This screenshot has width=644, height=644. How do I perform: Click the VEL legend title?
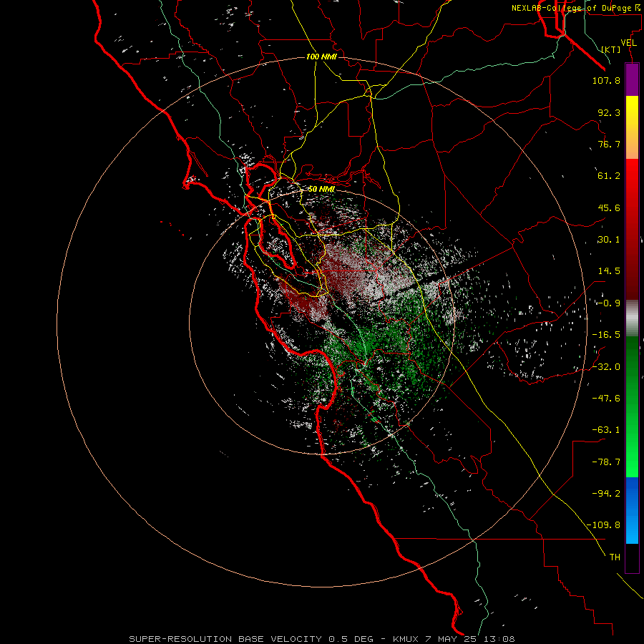click(x=628, y=43)
